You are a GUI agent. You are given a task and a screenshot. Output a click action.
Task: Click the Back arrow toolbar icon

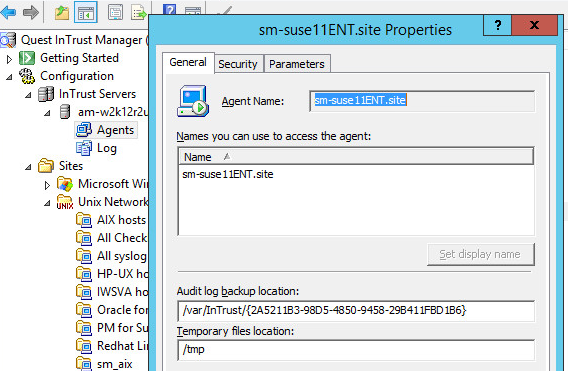tap(8, 12)
